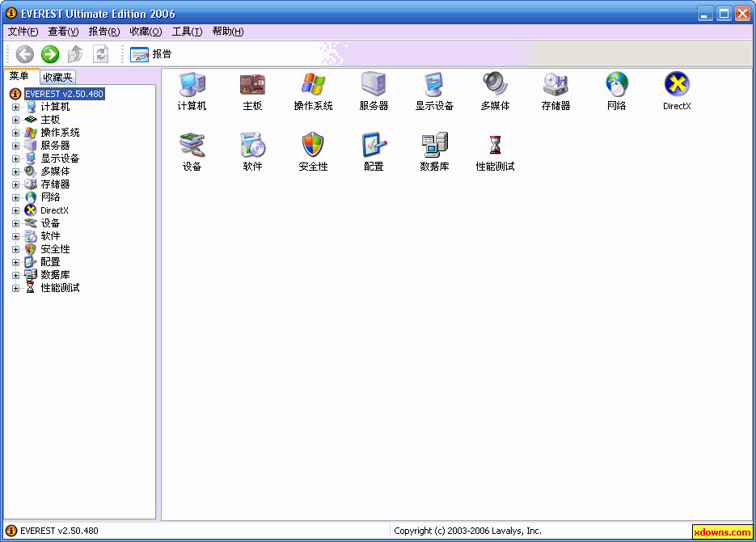
Task: Click the Up level toolbar button
Action: [74, 54]
